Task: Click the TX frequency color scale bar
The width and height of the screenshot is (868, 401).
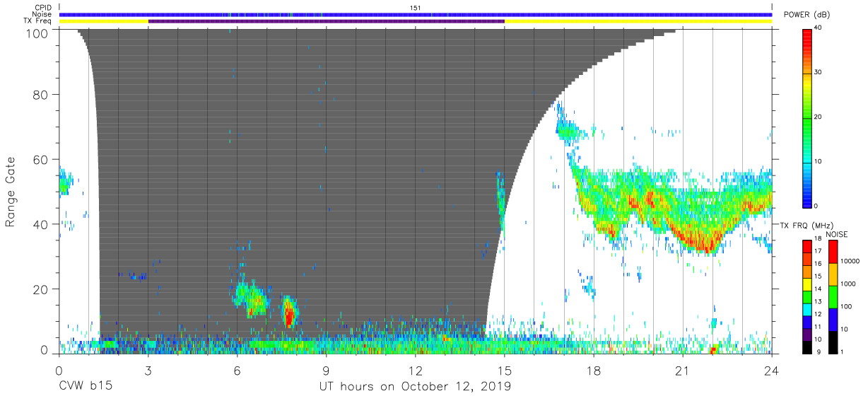Action: click(807, 296)
